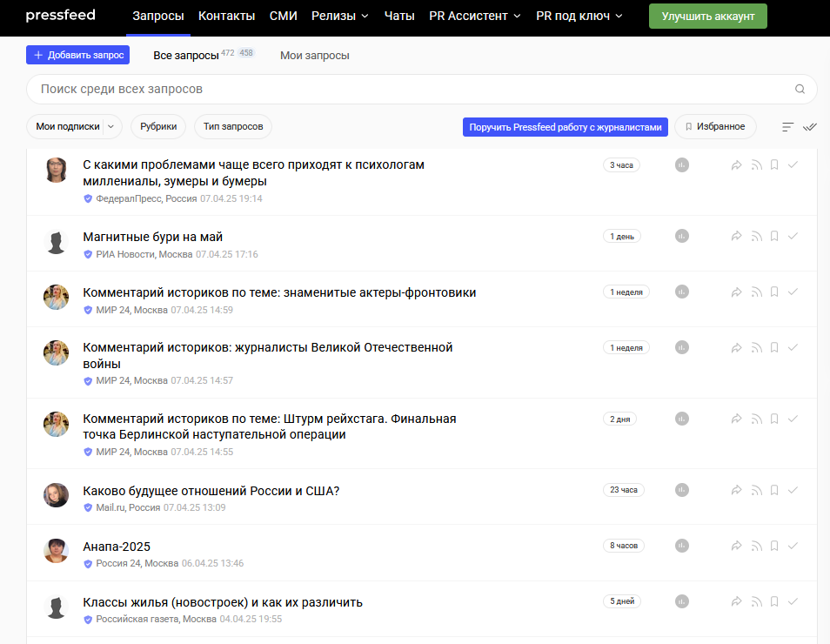Bookmark the Анапа-2025 request

click(x=774, y=546)
